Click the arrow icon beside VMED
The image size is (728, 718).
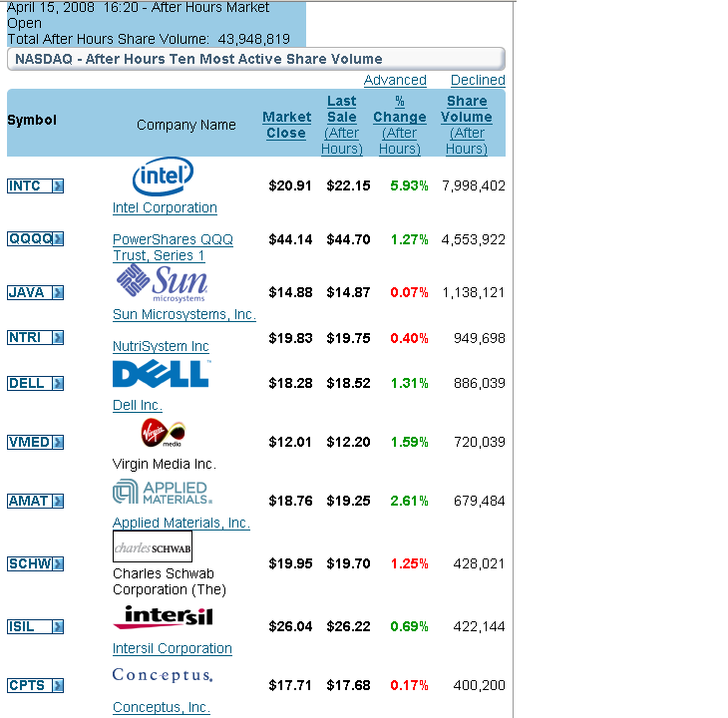58,443
